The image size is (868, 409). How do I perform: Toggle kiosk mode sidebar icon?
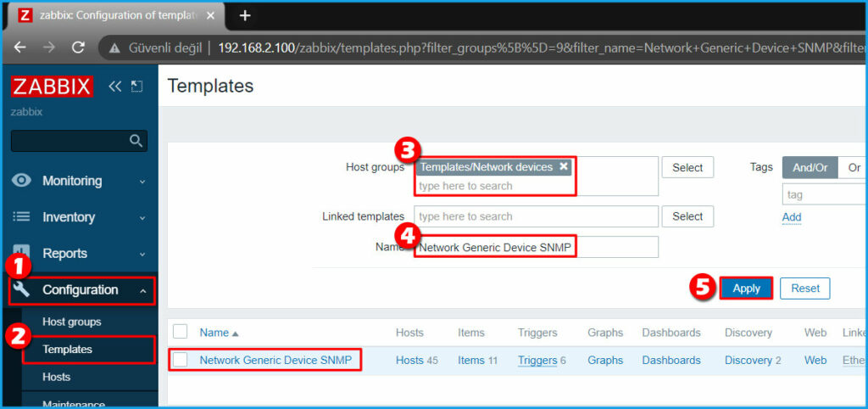[136, 87]
